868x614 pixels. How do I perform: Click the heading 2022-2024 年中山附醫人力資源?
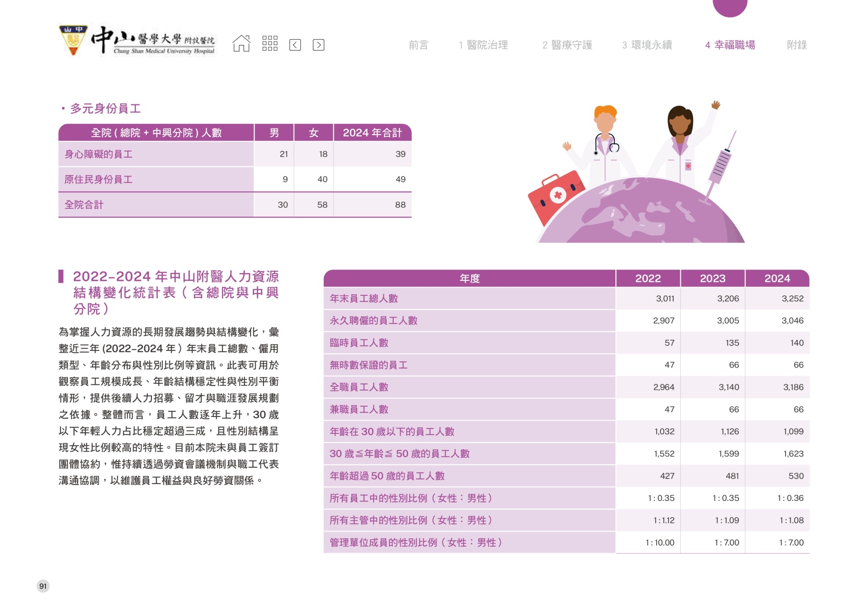175,277
